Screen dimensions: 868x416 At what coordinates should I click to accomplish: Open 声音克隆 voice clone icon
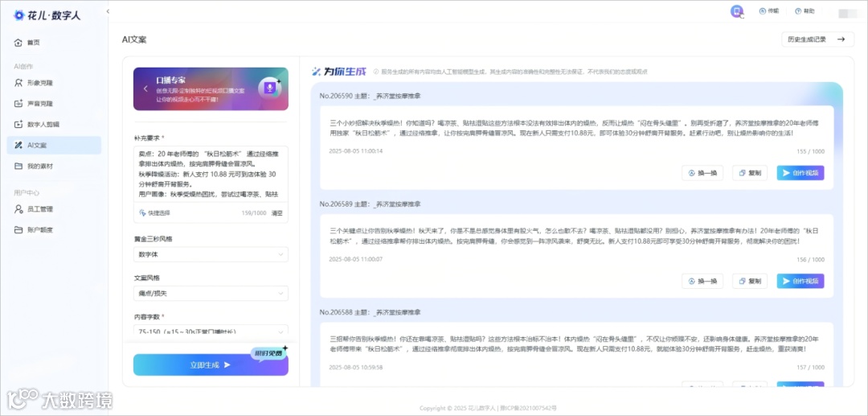18,104
